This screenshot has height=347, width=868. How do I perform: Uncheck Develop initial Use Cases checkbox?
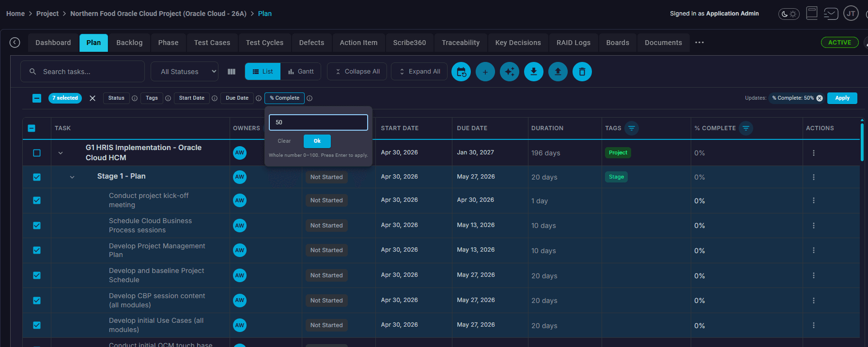coord(37,325)
